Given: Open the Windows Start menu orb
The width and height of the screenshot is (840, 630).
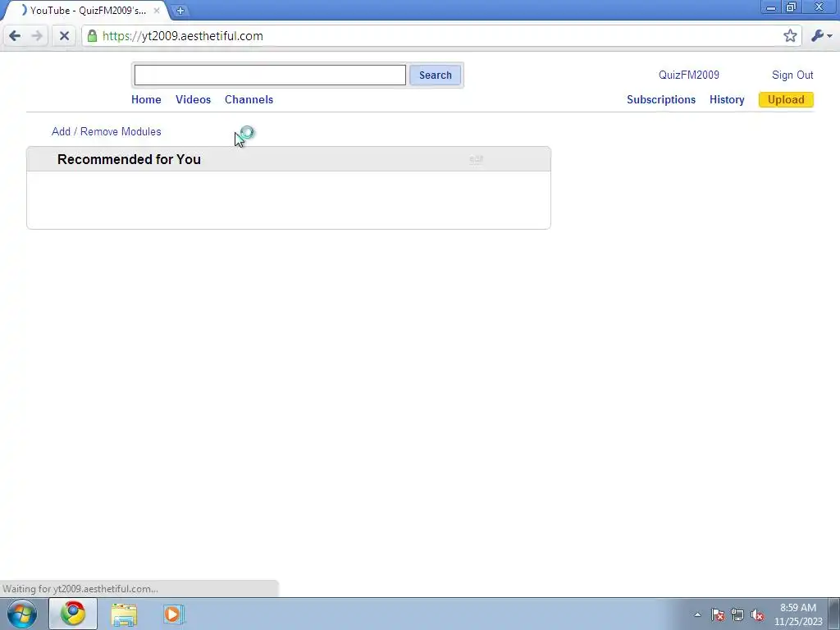Looking at the screenshot, I should tap(22, 614).
